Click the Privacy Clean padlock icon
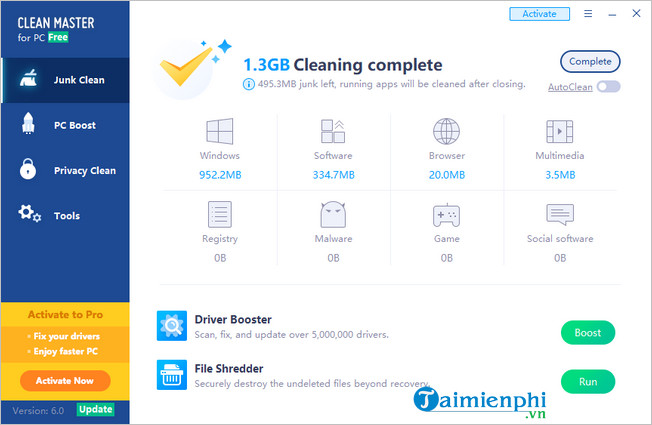The height and width of the screenshot is (425, 652). coord(28,169)
